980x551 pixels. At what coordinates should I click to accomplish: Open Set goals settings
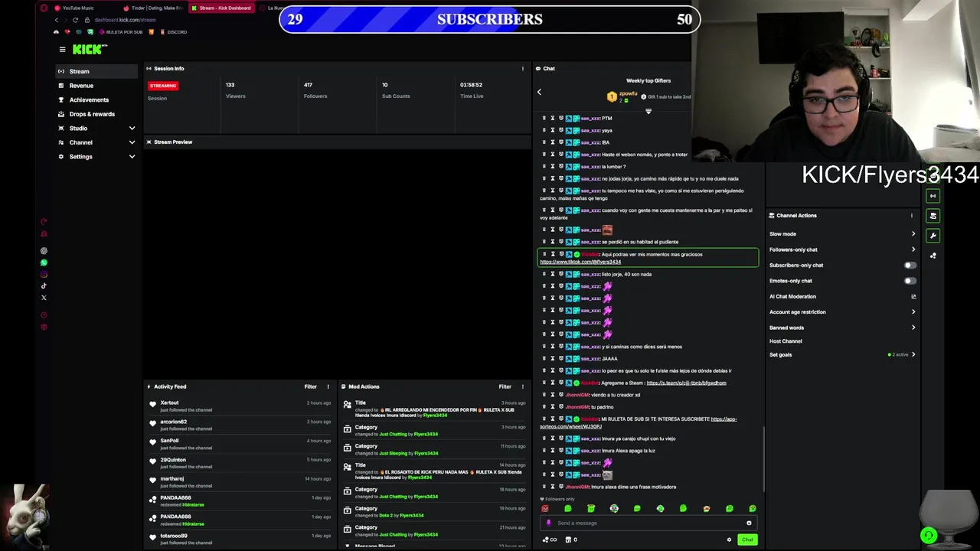click(x=842, y=355)
